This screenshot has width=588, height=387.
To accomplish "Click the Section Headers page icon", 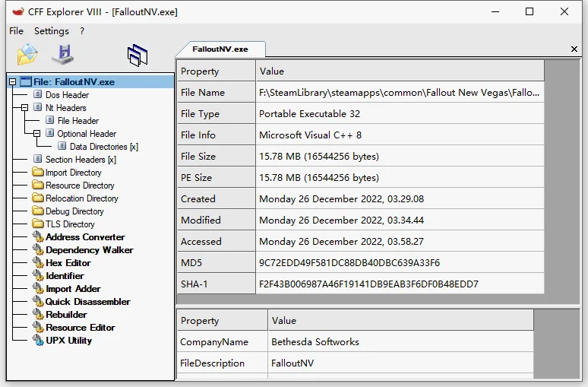I will [x=37, y=159].
